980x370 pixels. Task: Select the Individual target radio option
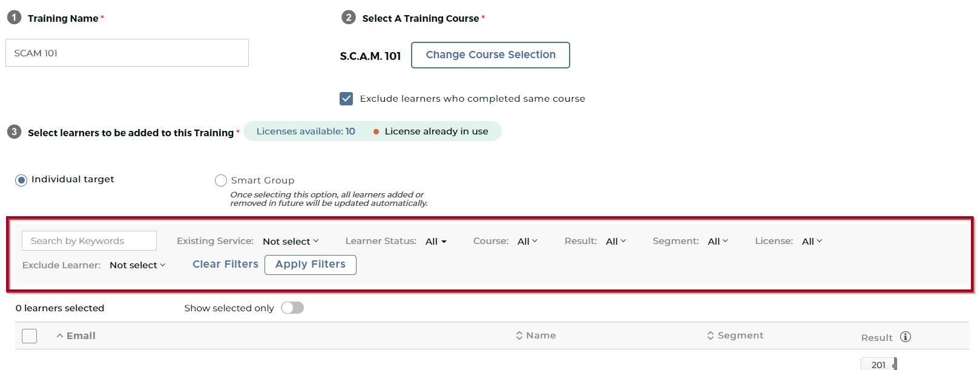[21, 180]
